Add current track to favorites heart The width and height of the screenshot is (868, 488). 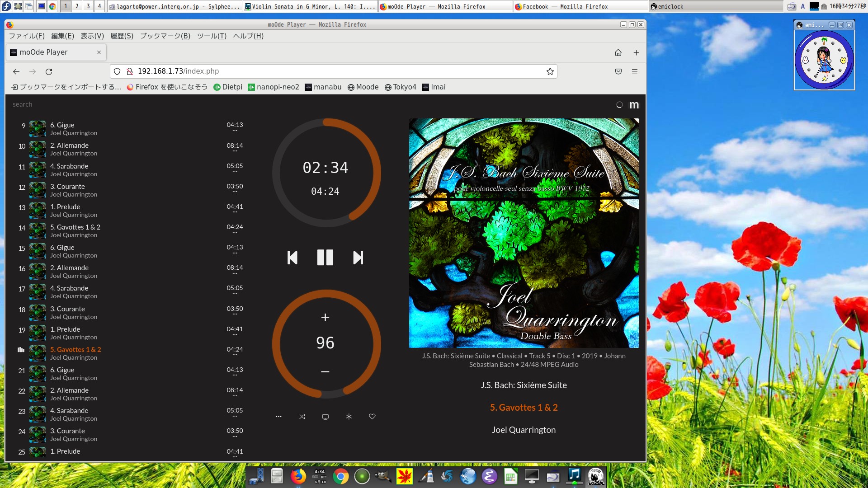pos(372,417)
